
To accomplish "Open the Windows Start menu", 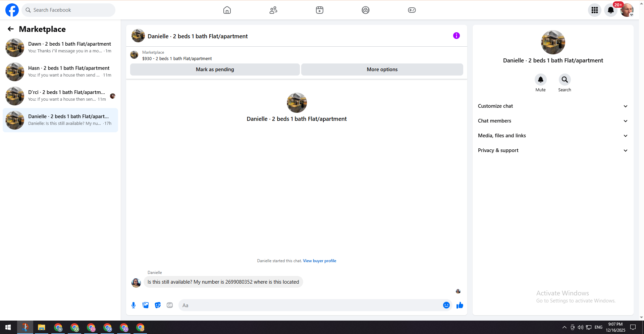I will [8, 327].
